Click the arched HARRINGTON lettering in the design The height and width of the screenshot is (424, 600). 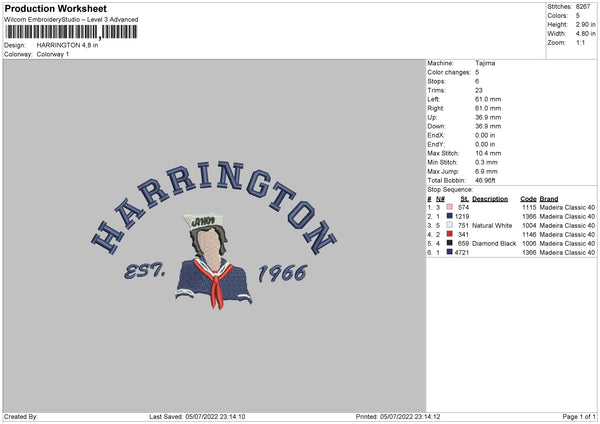click(x=214, y=207)
